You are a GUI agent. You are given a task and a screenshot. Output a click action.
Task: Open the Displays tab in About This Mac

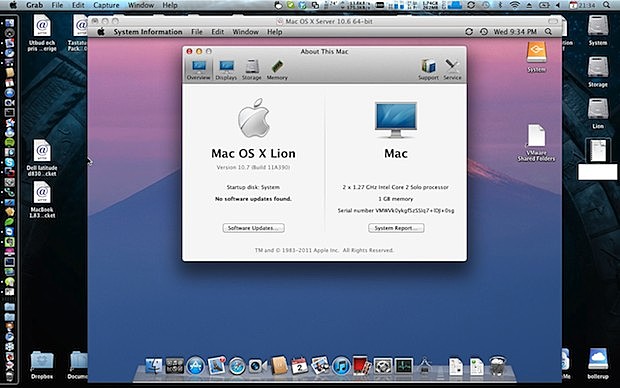[x=226, y=70]
